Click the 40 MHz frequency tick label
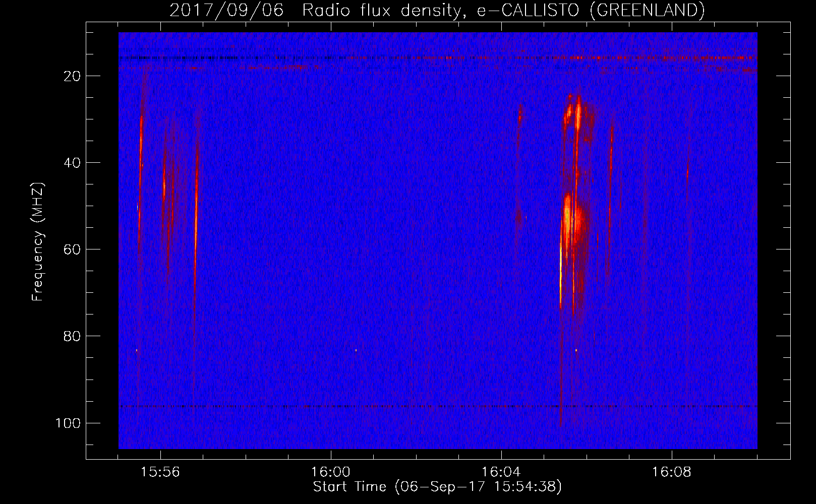This screenshot has width=816, height=504. pos(72,163)
